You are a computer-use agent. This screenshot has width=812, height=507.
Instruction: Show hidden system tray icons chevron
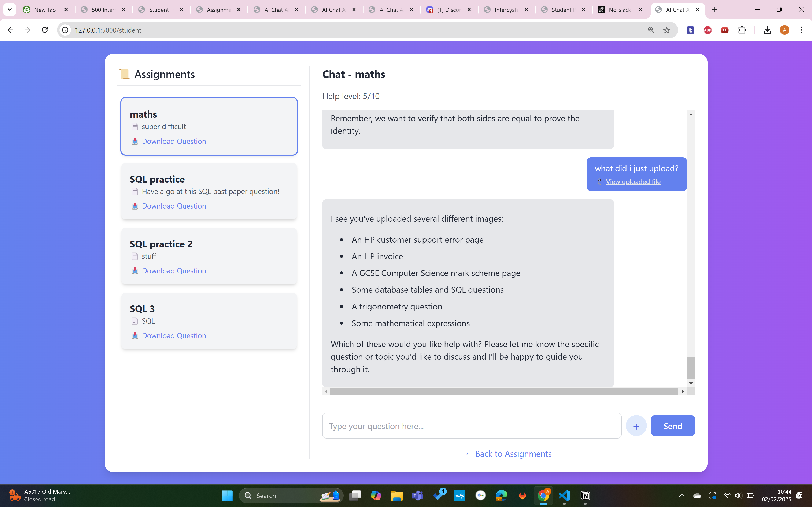[682, 496]
